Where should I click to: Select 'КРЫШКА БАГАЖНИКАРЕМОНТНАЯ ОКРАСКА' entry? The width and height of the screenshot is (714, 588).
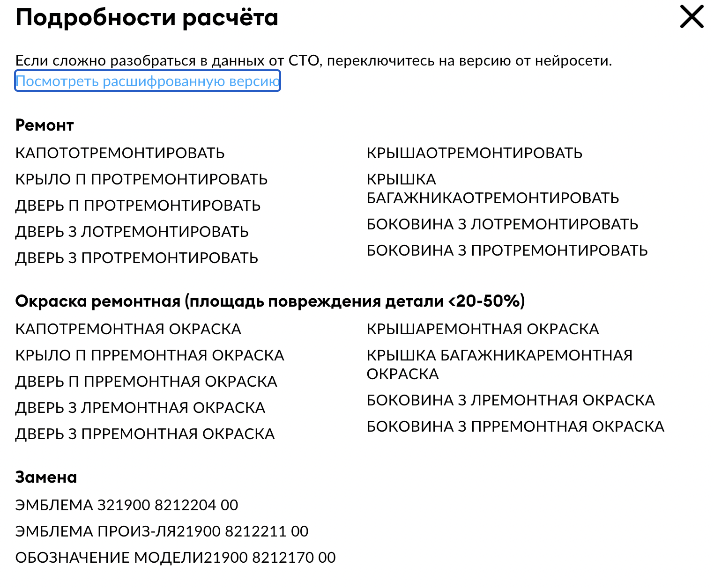(499, 365)
